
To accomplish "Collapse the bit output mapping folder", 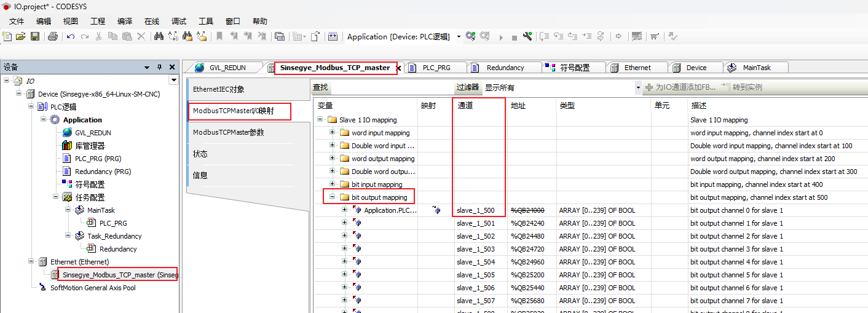I will [x=333, y=197].
